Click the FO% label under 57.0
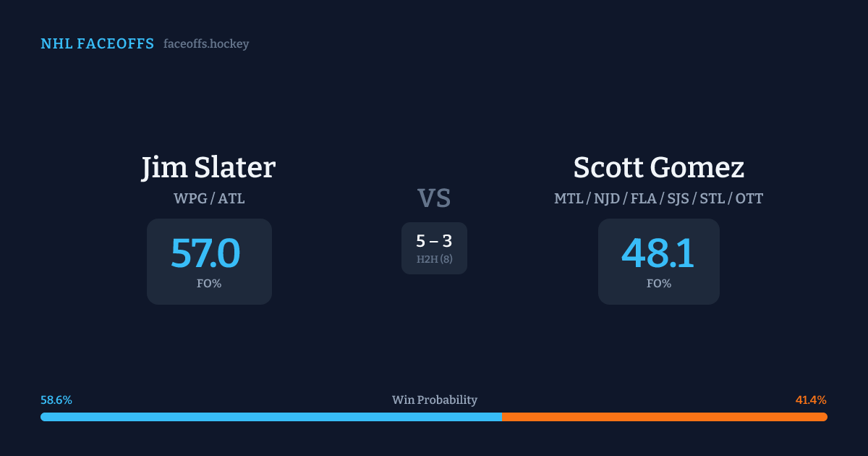 coord(208,284)
